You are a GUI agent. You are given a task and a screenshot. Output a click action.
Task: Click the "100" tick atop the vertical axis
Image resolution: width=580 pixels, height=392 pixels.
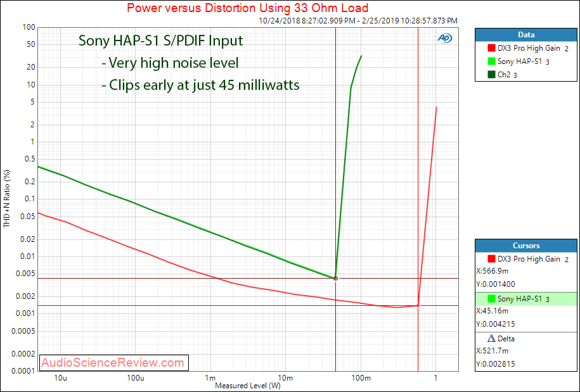point(29,27)
